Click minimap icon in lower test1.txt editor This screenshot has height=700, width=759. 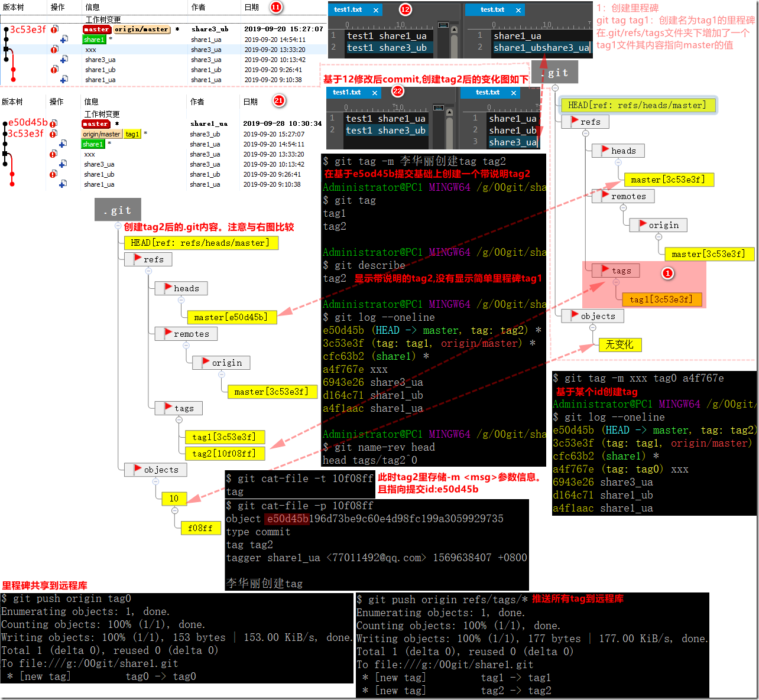[x=439, y=107]
